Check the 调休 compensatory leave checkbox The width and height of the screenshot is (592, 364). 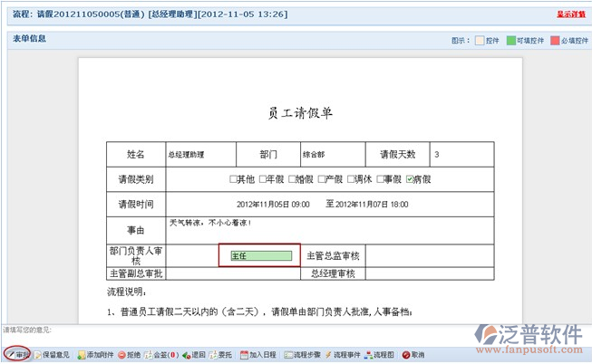[x=351, y=179]
